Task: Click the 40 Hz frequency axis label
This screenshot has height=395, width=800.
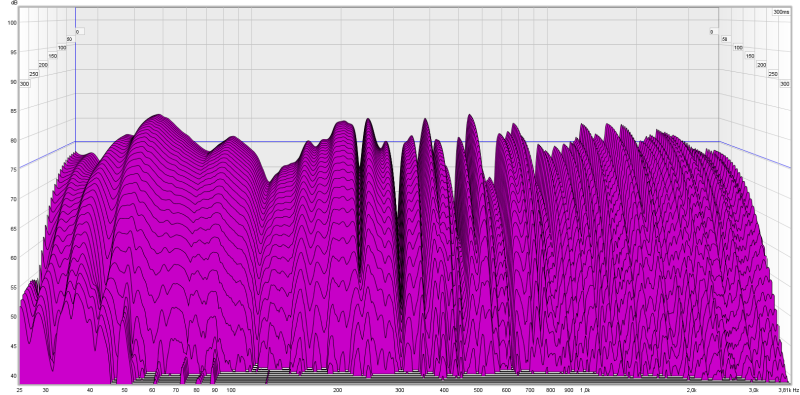Action: (90, 390)
